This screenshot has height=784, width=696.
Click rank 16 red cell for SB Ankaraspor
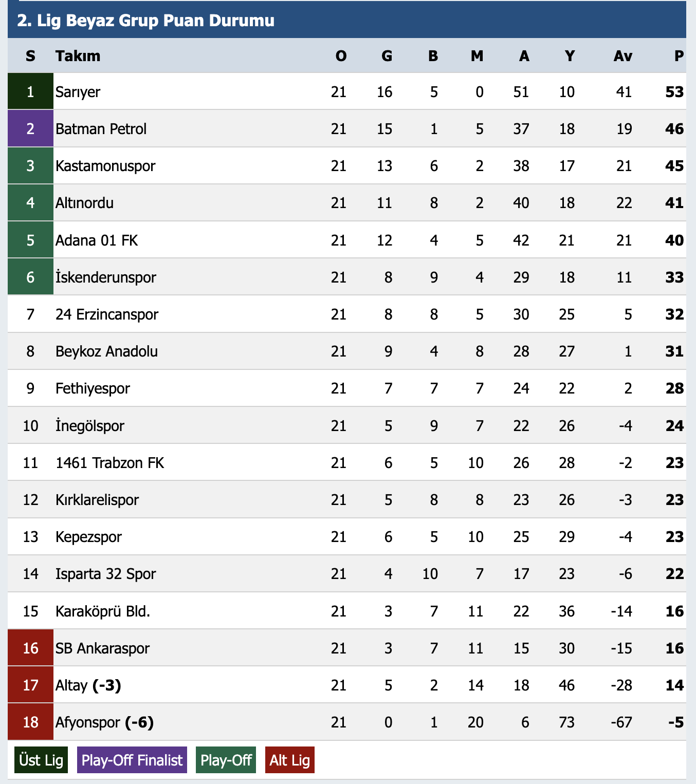[30, 648]
